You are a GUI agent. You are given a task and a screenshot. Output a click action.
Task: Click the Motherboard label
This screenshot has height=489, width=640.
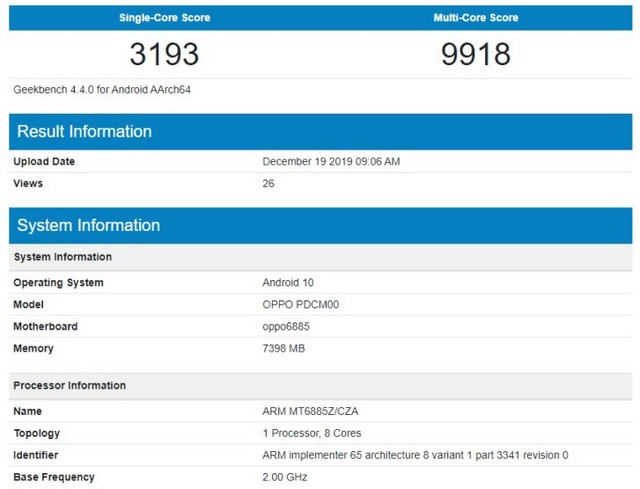[x=45, y=326]
